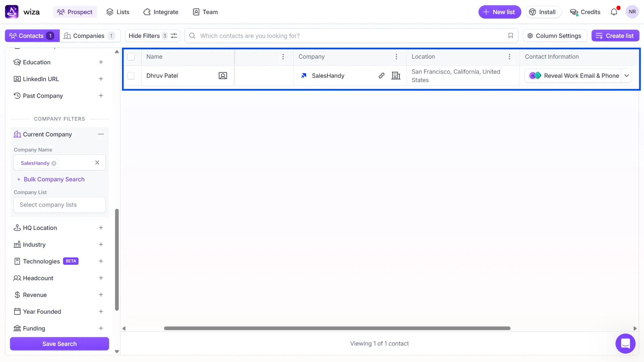Expand the Headcount filter
The image size is (644, 362).
click(101, 278)
